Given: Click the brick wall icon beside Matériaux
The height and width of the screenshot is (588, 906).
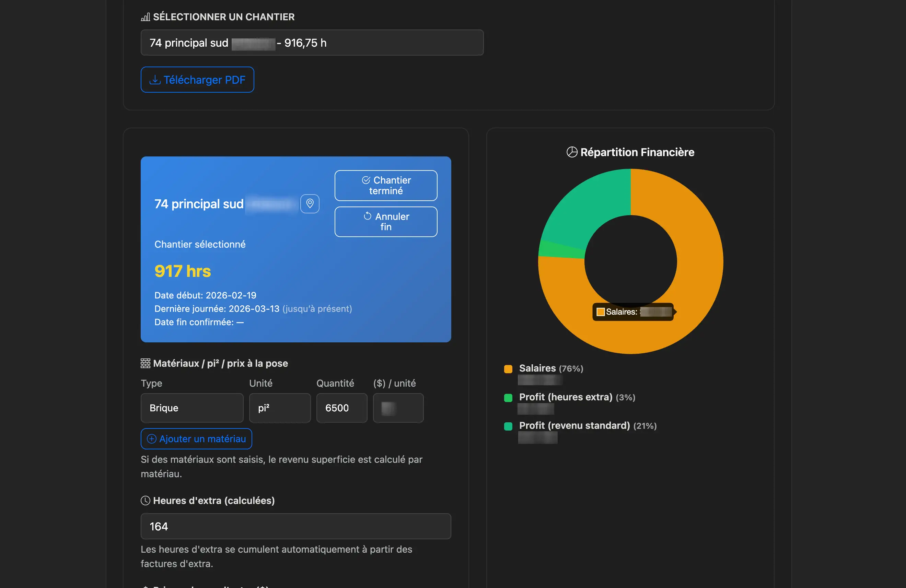Looking at the screenshot, I should point(146,363).
